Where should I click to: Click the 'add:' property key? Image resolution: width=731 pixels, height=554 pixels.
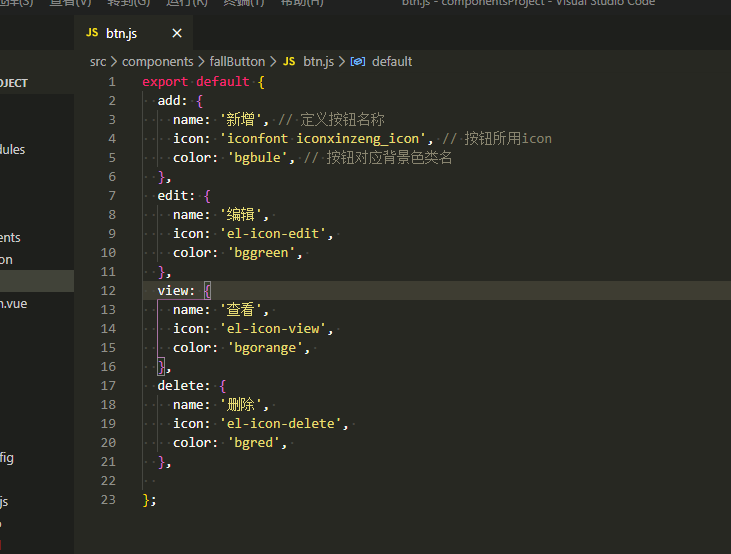coord(172,101)
